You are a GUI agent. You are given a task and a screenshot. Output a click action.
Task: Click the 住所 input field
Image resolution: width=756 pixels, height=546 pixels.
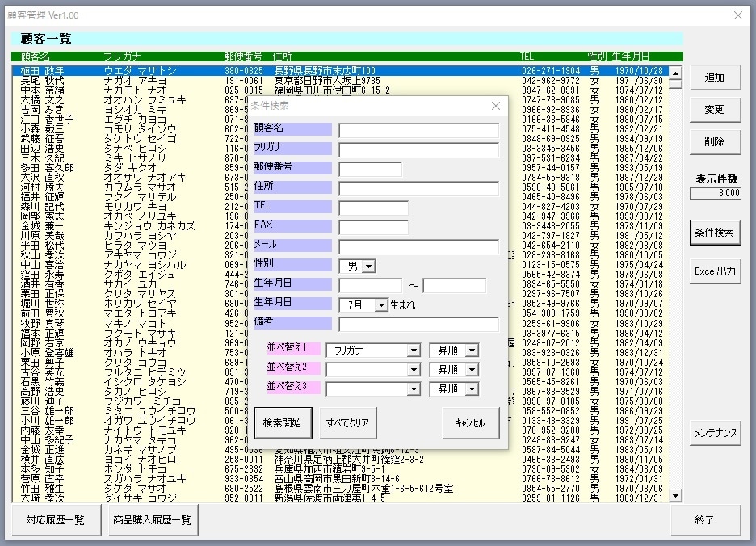pyautogui.click(x=418, y=188)
